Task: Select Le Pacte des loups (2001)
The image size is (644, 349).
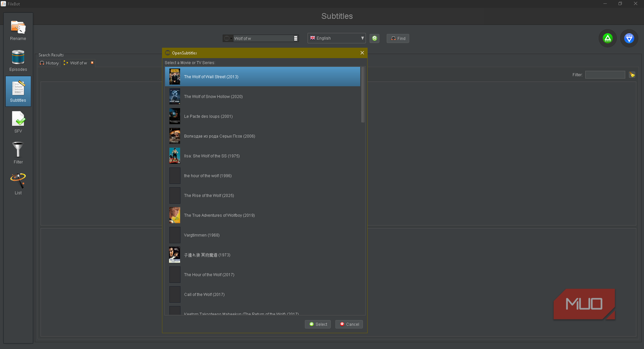Action: pyautogui.click(x=263, y=116)
